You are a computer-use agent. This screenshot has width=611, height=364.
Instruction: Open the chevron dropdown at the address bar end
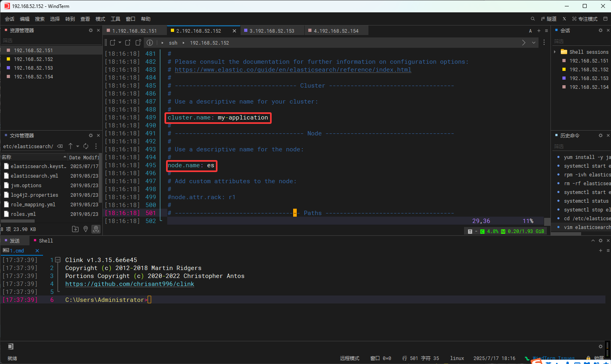[x=534, y=43]
